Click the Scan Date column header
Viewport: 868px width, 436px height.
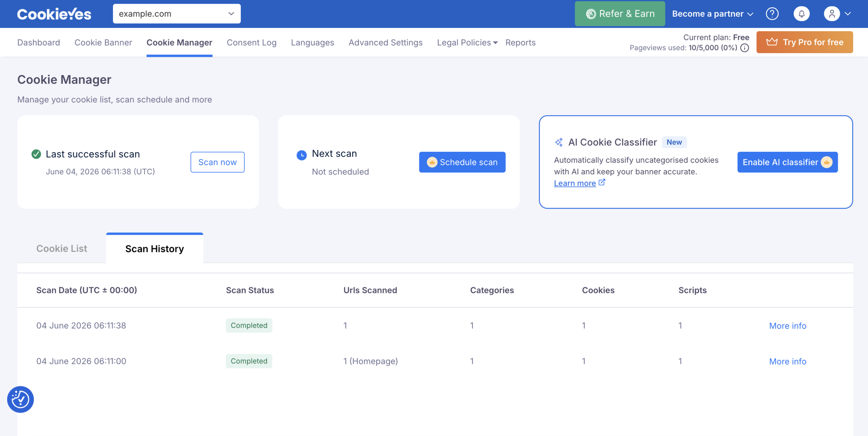point(86,290)
